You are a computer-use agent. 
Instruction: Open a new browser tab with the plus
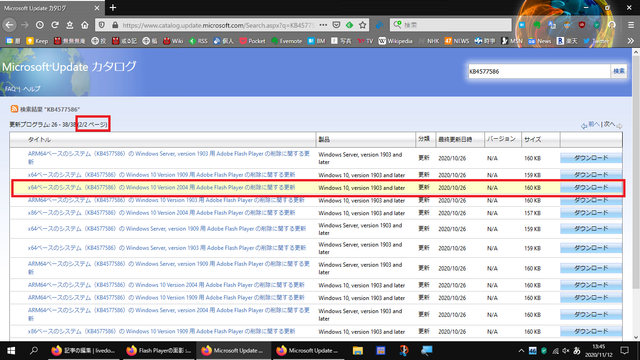coord(113,7)
